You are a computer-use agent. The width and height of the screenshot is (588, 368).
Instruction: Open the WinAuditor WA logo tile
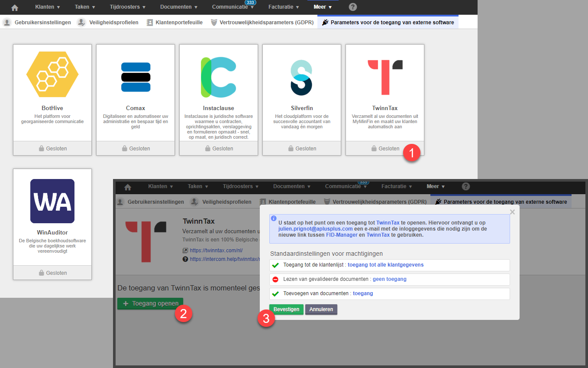coord(52,201)
